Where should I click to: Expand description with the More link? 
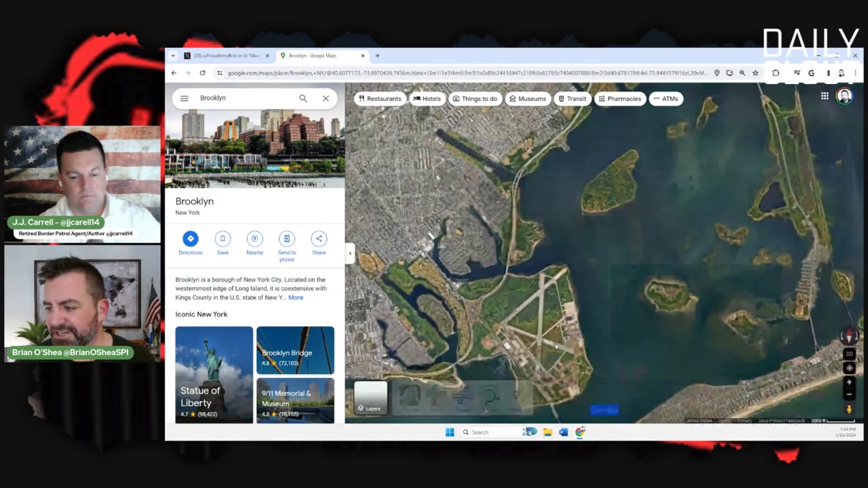tap(296, 298)
